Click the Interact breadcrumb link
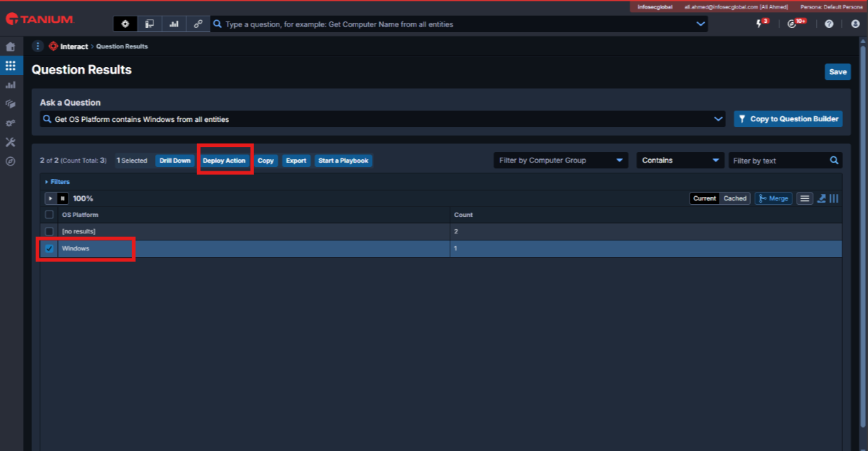Viewport: 868px width, 451px height. 74,46
